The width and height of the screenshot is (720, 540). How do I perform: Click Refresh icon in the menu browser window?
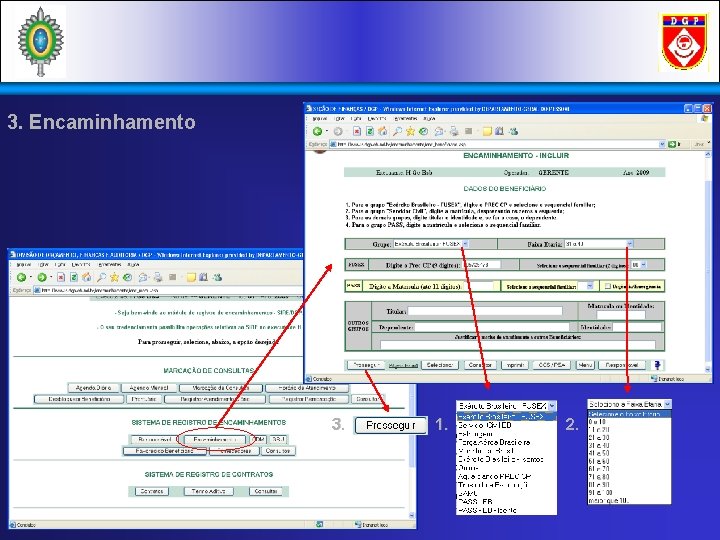pos(73,277)
